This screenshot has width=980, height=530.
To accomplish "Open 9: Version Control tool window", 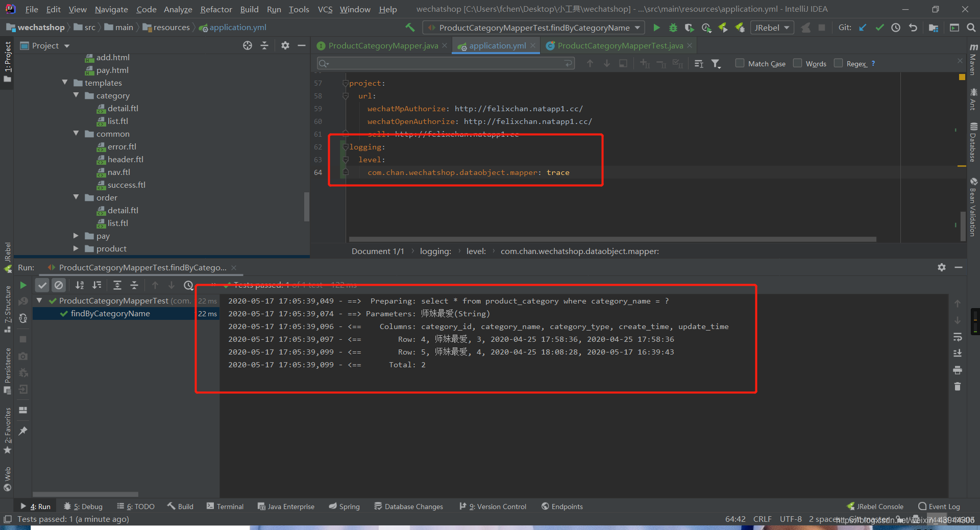I will point(493,506).
